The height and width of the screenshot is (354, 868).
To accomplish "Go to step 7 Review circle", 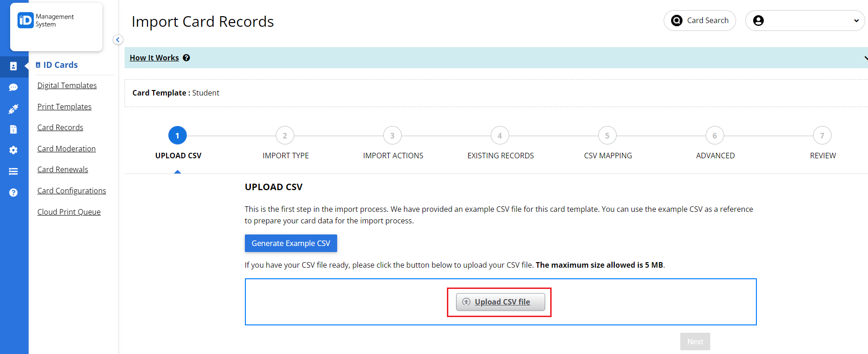I will 822,136.
